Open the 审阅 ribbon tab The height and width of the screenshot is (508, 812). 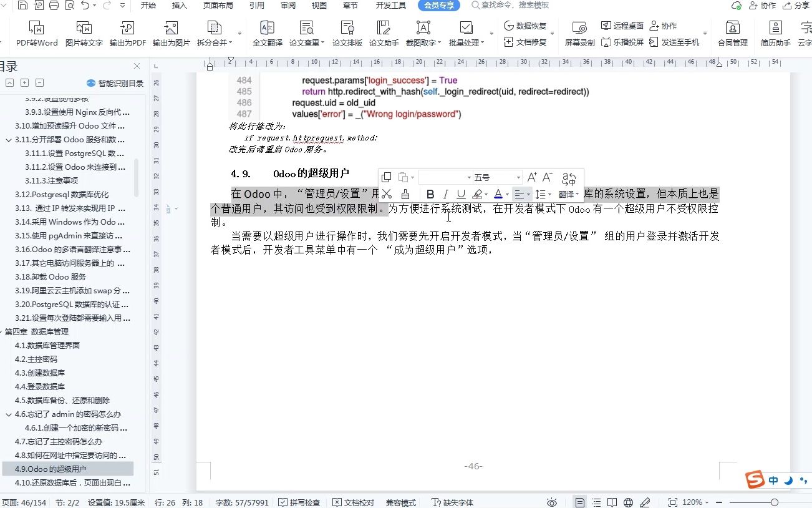coord(288,6)
